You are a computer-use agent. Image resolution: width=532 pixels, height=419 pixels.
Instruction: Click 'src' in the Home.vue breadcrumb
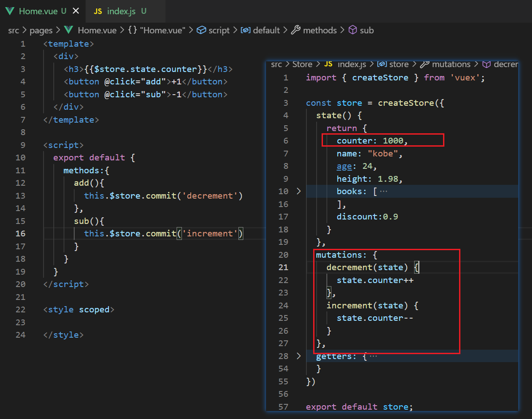14,31
